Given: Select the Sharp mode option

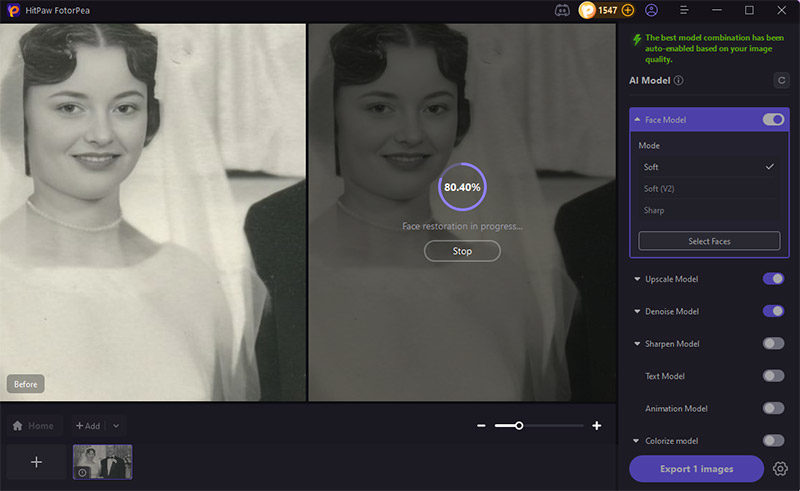Looking at the screenshot, I should pyautogui.click(x=708, y=210).
